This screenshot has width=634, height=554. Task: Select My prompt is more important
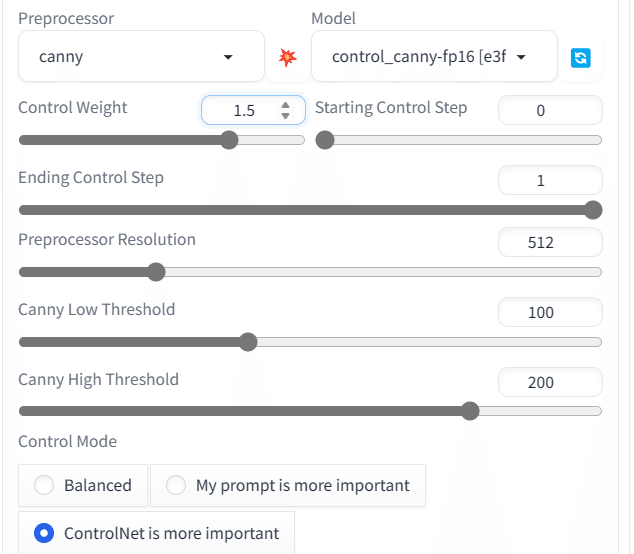point(288,485)
